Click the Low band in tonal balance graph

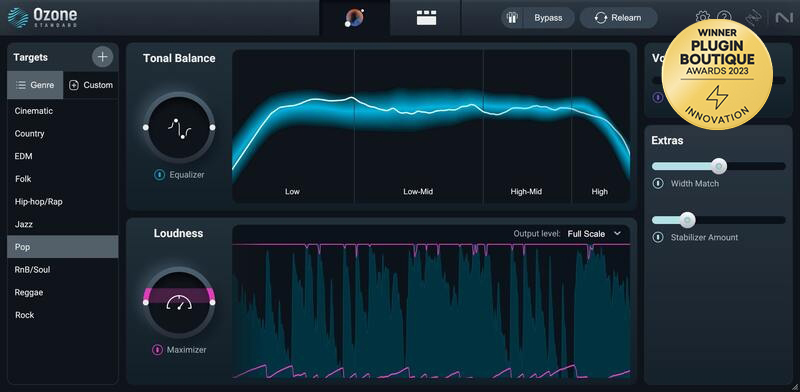pos(292,192)
